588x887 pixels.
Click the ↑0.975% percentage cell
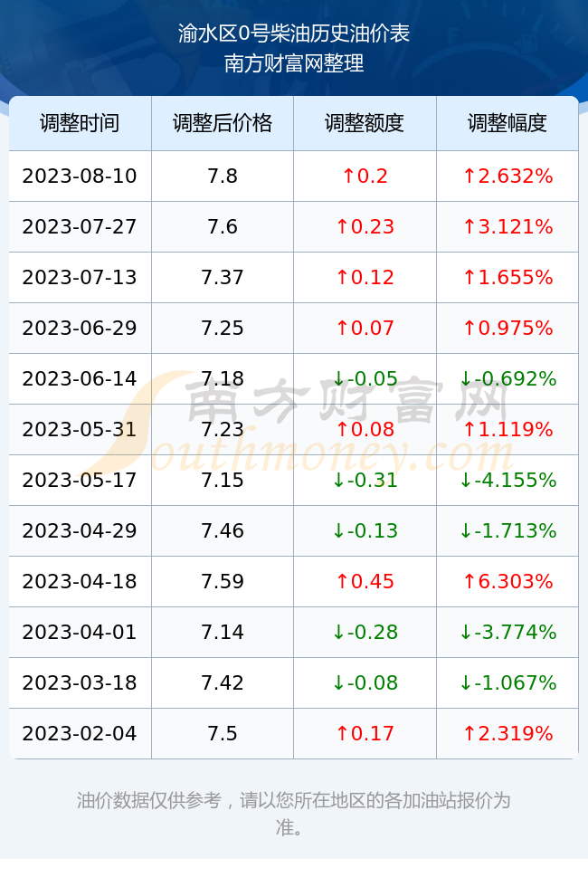pyautogui.click(x=507, y=328)
